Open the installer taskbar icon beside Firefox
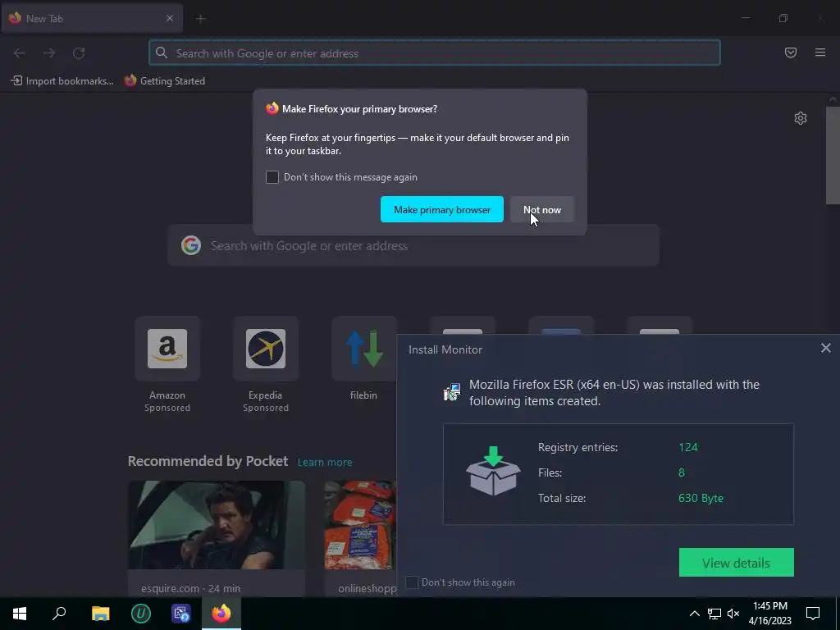The width and height of the screenshot is (840, 630). pos(181,614)
